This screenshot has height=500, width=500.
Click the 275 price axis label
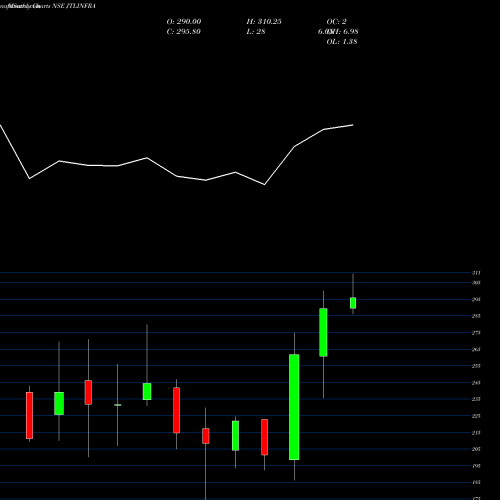click(x=476, y=333)
